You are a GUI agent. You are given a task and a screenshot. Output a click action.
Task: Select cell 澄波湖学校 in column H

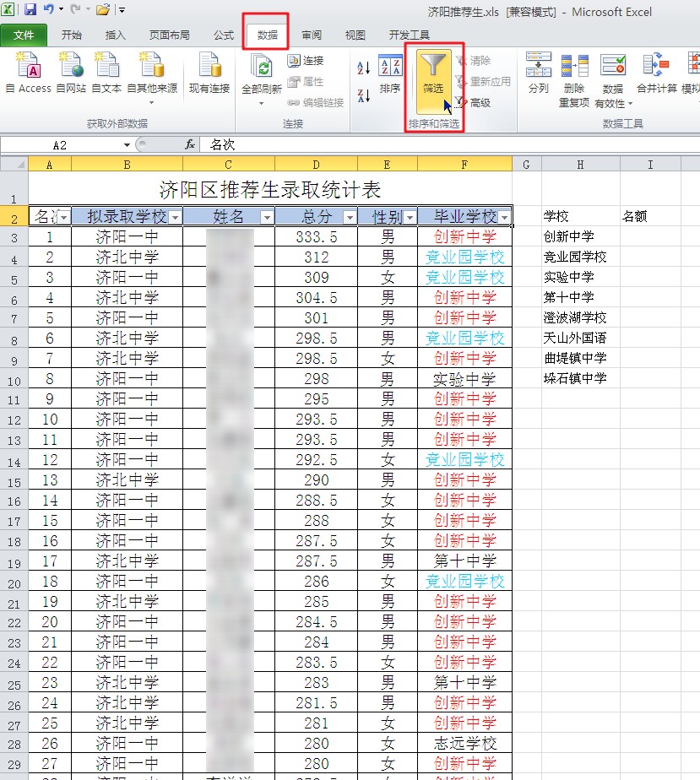click(581, 318)
